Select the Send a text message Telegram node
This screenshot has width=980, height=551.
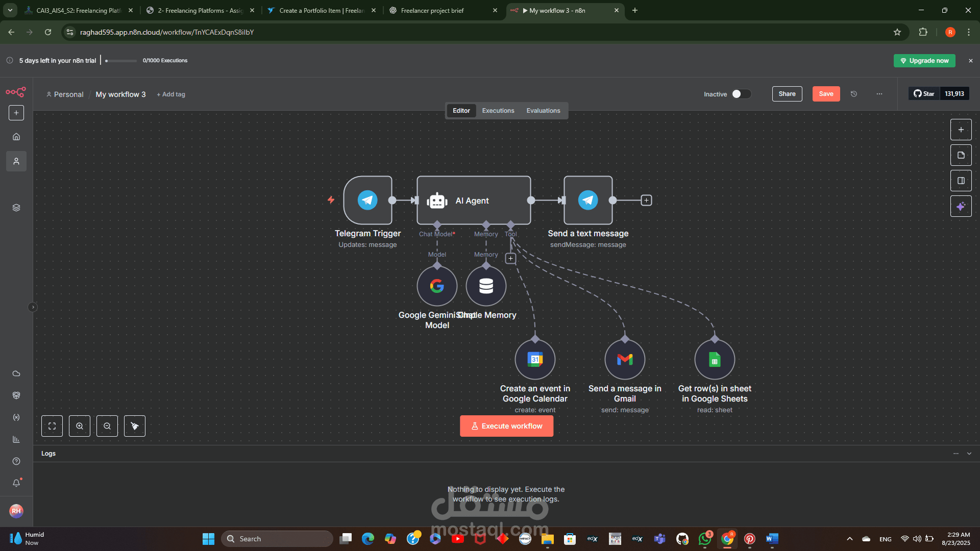pyautogui.click(x=588, y=200)
